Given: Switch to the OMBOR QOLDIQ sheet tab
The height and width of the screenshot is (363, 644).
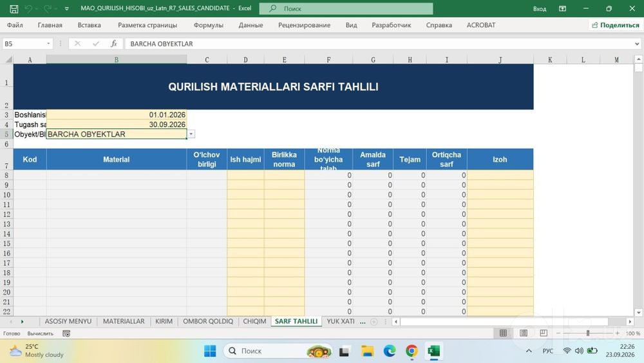Looking at the screenshot, I should tap(208, 322).
